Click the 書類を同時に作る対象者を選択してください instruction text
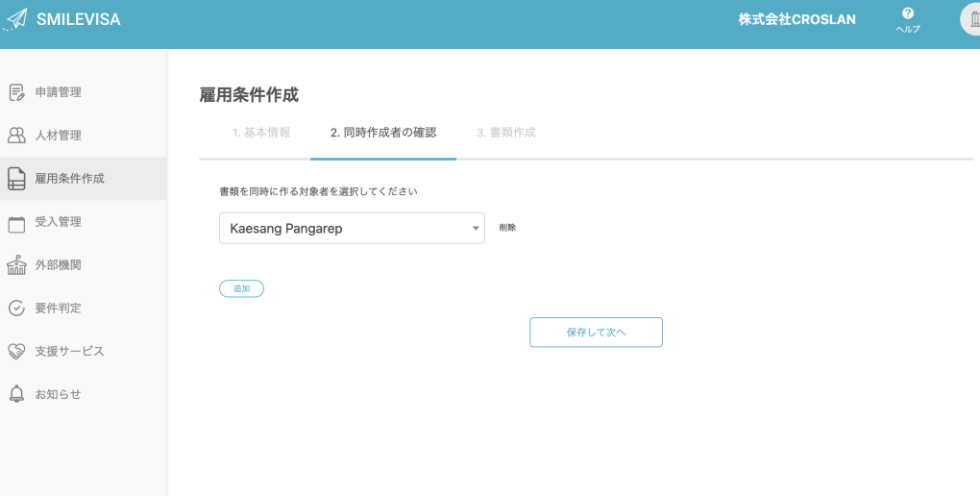 tap(318, 191)
